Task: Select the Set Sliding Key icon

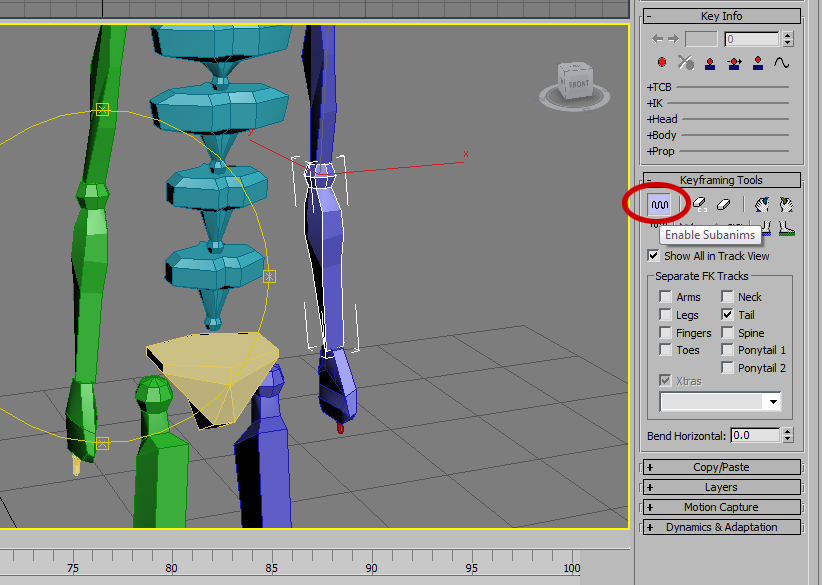Action: [733, 61]
